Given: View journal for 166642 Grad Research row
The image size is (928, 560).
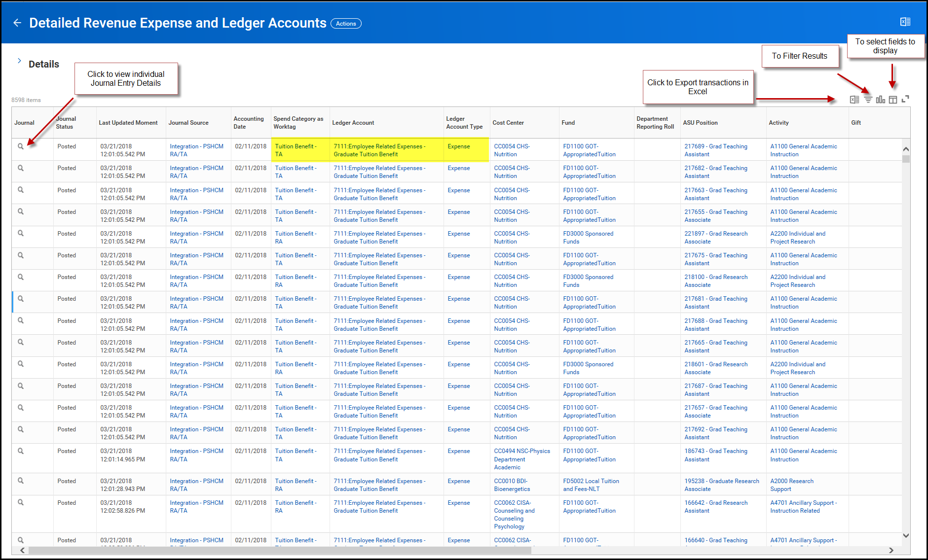Looking at the screenshot, I should [21, 502].
